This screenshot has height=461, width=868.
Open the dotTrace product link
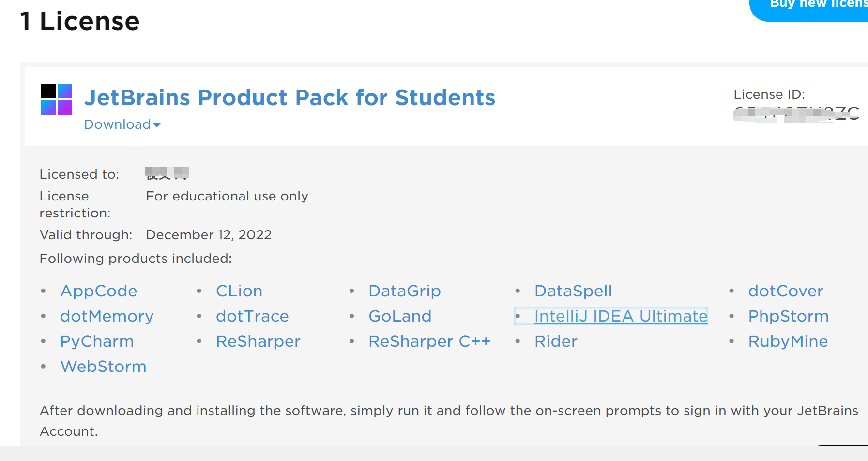[x=252, y=316]
